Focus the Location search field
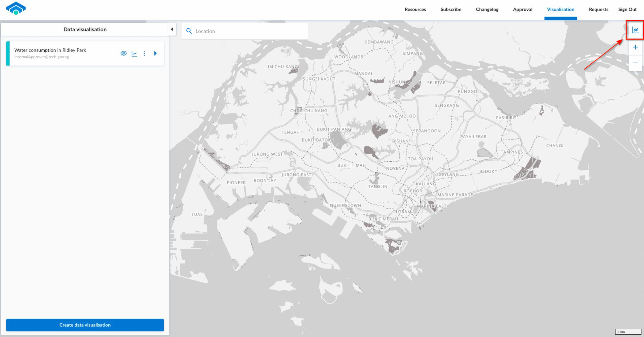 click(245, 31)
